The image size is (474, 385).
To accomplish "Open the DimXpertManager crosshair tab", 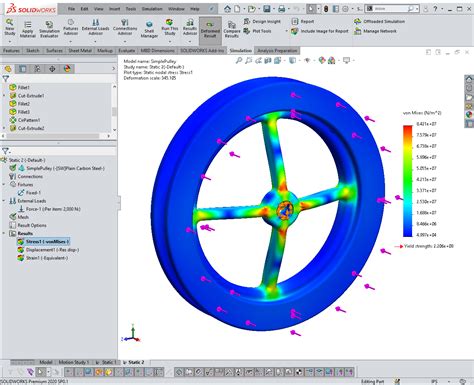I will click(x=52, y=69).
